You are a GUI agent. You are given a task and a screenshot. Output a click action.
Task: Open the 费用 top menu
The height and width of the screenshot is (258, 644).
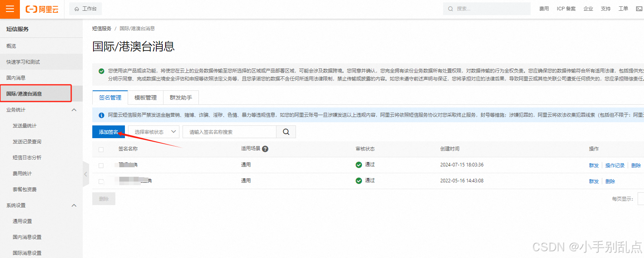coord(544,9)
